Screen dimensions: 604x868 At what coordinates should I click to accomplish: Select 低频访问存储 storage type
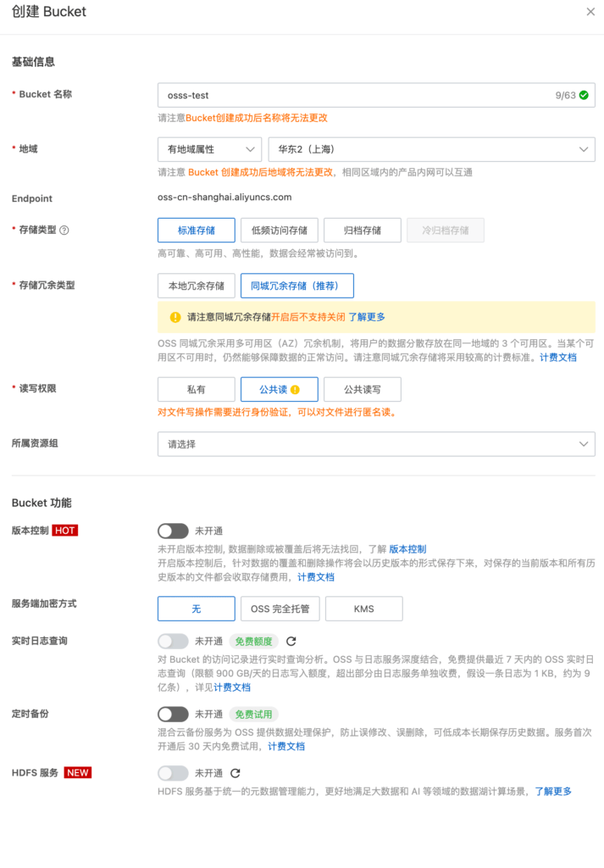pyautogui.click(x=280, y=231)
